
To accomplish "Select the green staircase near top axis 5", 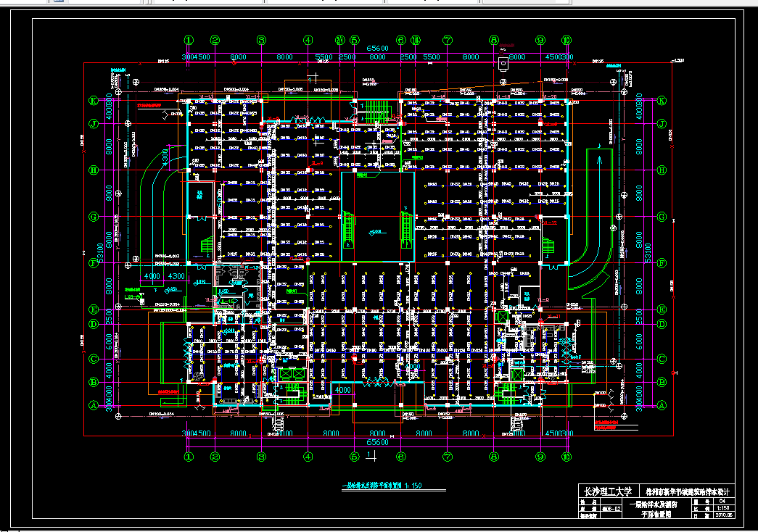I will tap(377, 112).
